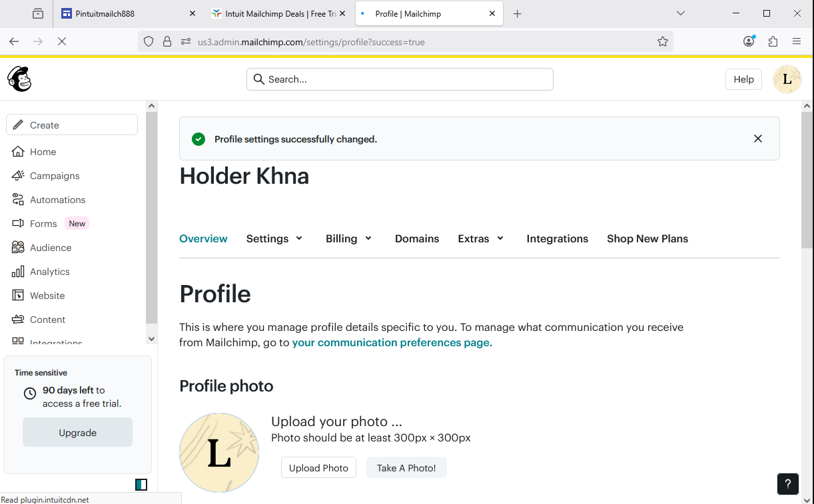The height and width of the screenshot is (504, 814).
Task: Click the Audience people icon
Action: (18, 248)
